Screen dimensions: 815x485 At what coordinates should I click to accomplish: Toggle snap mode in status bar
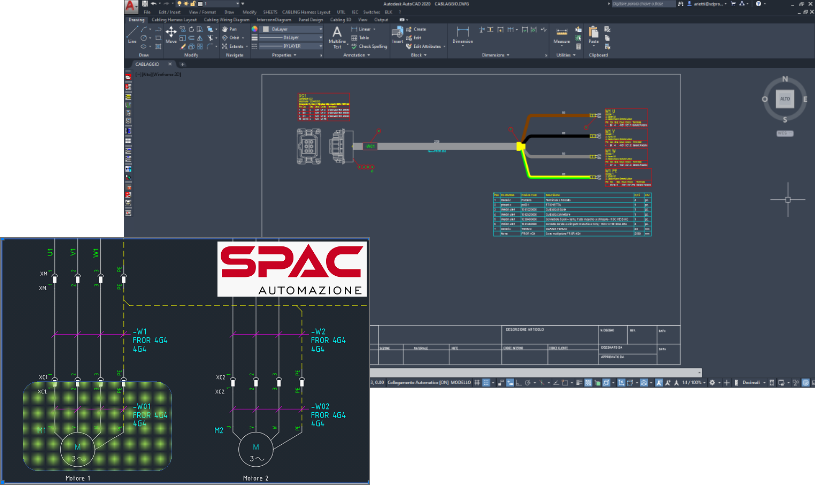pyautogui.click(x=487, y=383)
